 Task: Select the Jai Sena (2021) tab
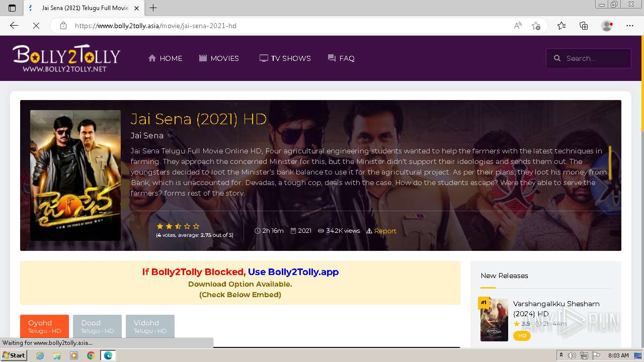click(x=84, y=8)
